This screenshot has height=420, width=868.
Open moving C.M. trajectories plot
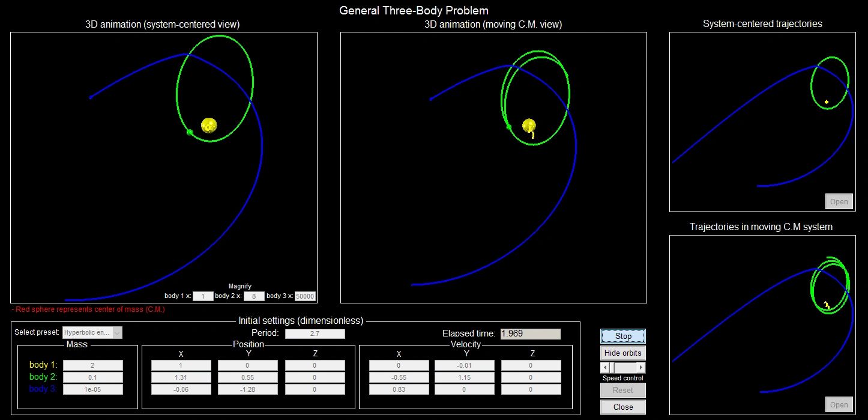(839, 404)
